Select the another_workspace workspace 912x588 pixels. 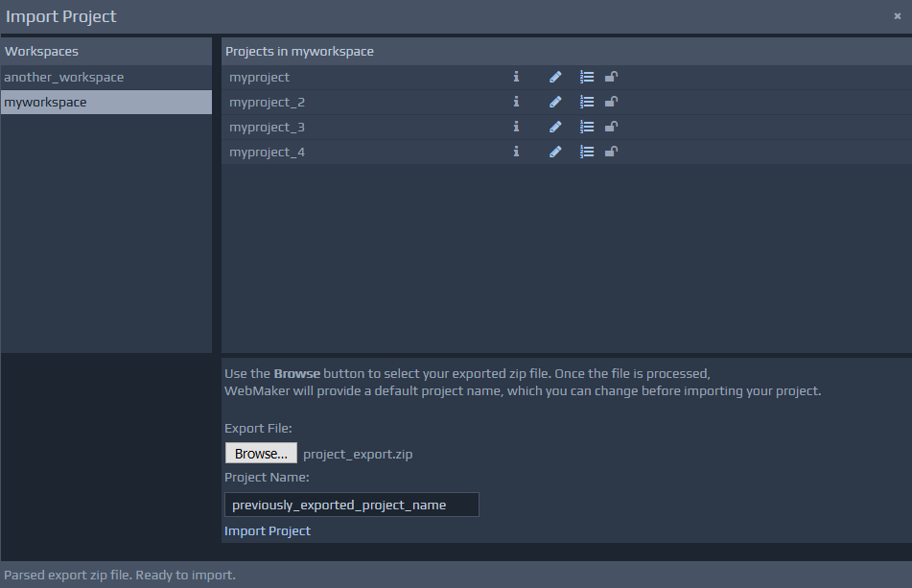pos(64,77)
